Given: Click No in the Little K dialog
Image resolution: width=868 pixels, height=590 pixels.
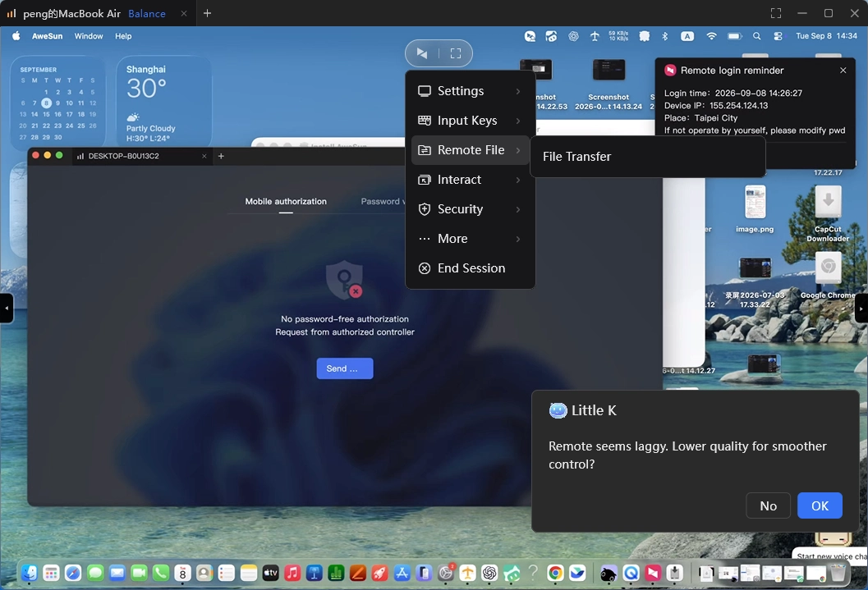Looking at the screenshot, I should [x=768, y=505].
